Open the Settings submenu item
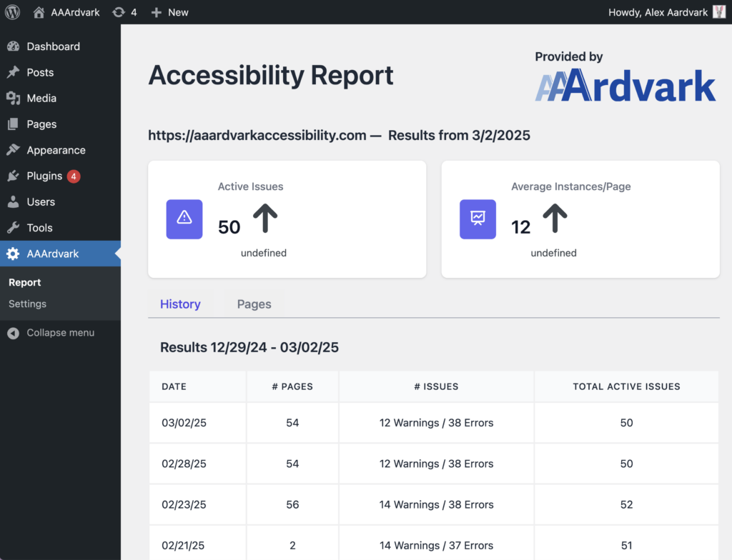The width and height of the screenshot is (732, 560). tap(28, 304)
